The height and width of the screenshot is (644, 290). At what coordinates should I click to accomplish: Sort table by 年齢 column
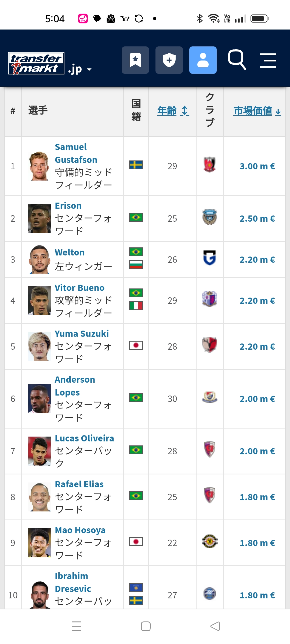click(x=173, y=111)
